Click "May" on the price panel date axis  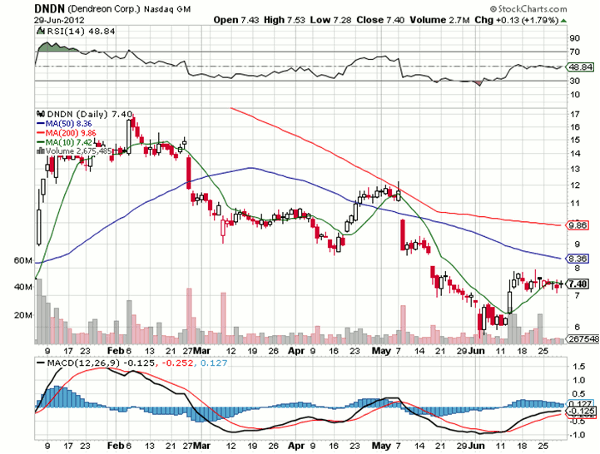click(382, 351)
